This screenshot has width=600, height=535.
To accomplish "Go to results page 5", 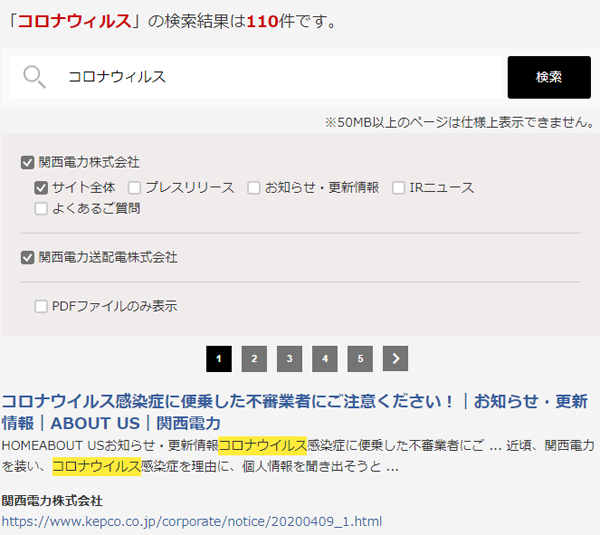I will 360,359.
